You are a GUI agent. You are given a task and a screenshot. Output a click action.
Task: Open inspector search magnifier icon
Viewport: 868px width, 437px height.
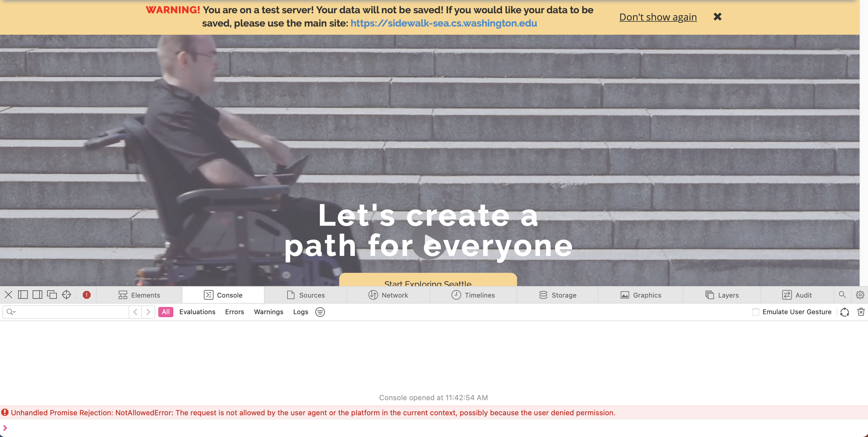point(842,295)
